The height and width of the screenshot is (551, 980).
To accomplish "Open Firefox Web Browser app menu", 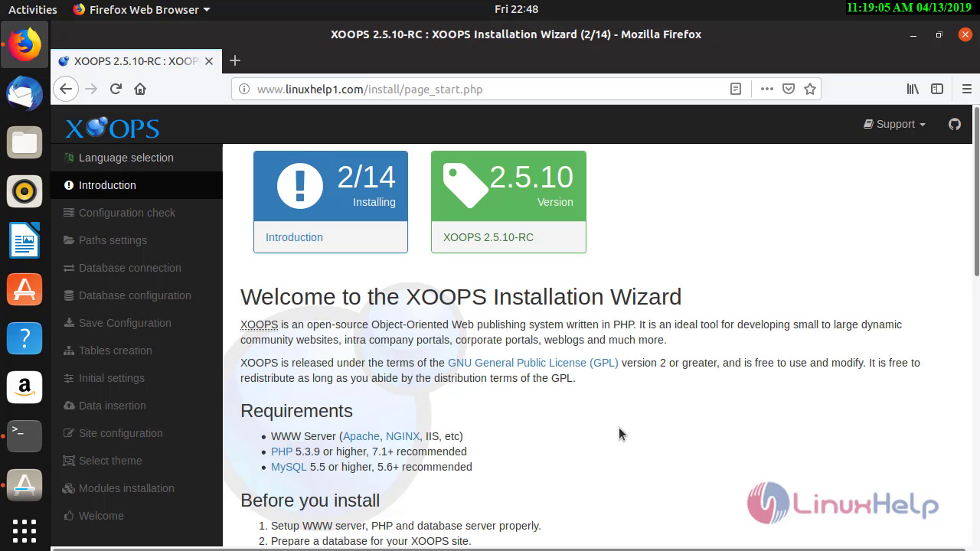I will click(x=142, y=9).
